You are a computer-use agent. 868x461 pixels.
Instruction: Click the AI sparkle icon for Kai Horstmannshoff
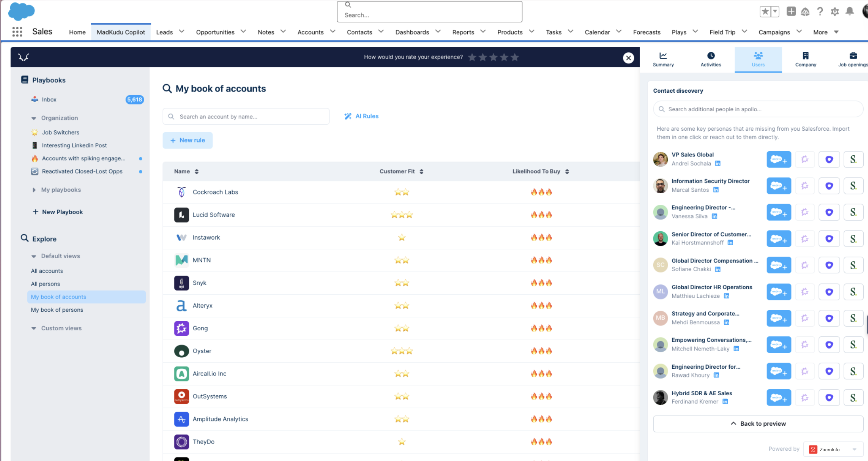click(805, 239)
